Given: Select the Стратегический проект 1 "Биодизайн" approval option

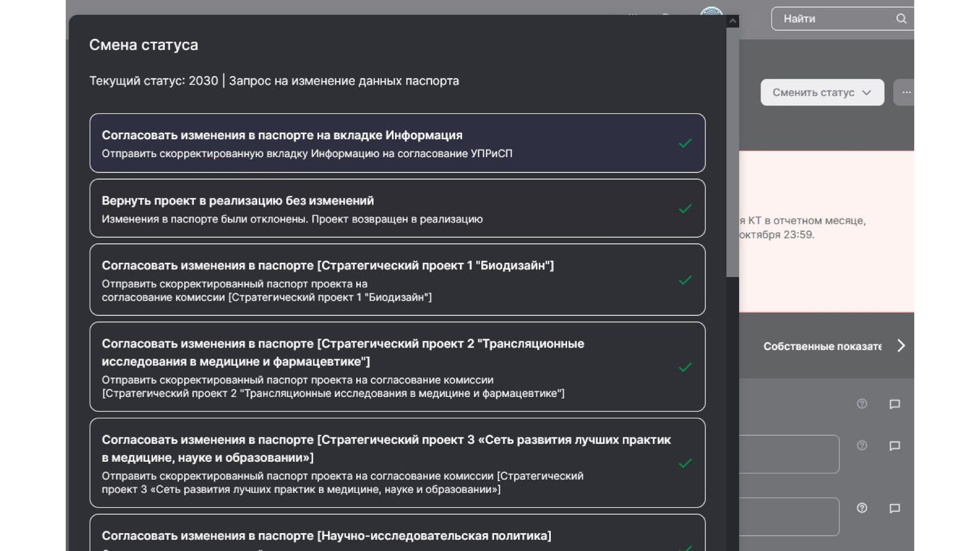Looking at the screenshot, I should tap(397, 280).
